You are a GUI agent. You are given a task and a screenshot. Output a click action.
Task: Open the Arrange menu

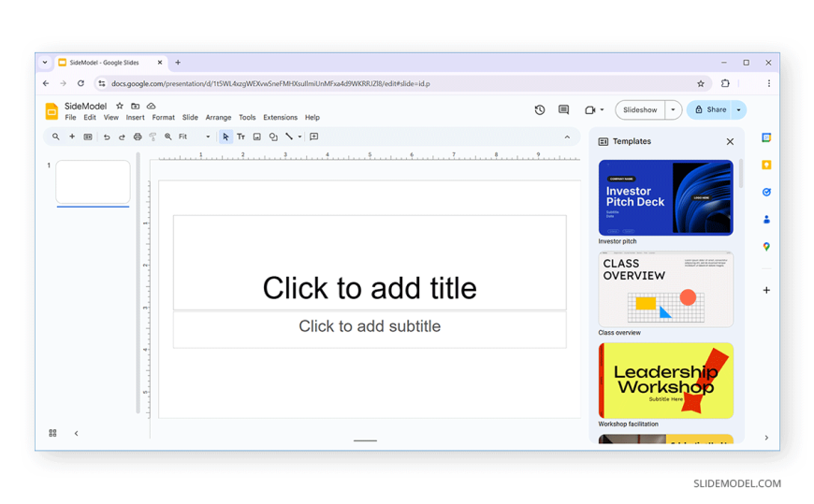pos(218,118)
